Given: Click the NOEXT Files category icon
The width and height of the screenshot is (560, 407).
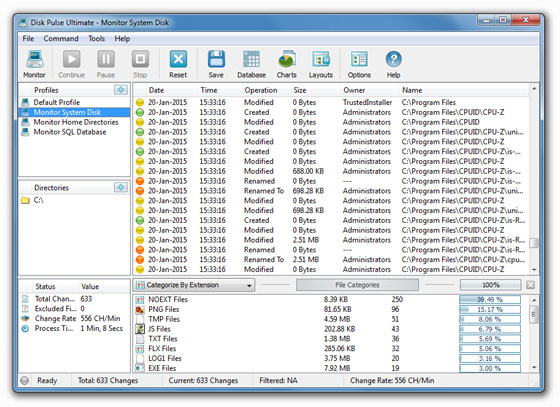Looking at the screenshot, I should click(140, 300).
